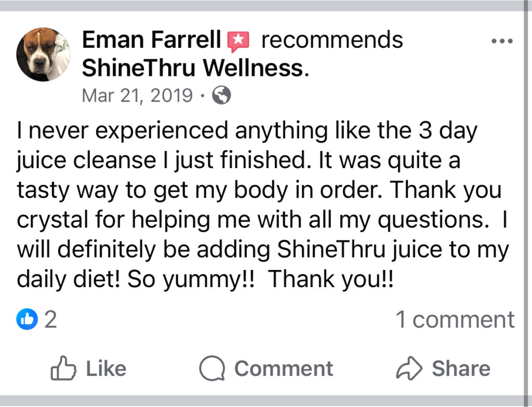
Task: Open the three-dot post options menu
Action: coord(501,42)
